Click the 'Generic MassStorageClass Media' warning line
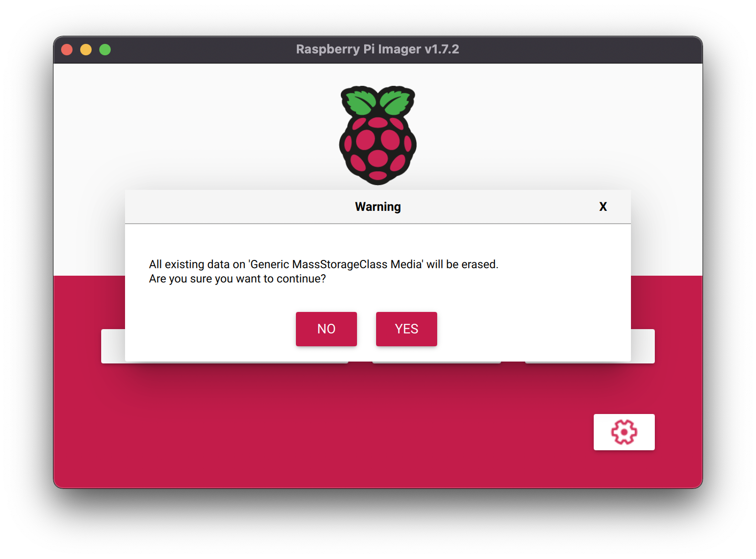The height and width of the screenshot is (559, 756). (x=323, y=264)
